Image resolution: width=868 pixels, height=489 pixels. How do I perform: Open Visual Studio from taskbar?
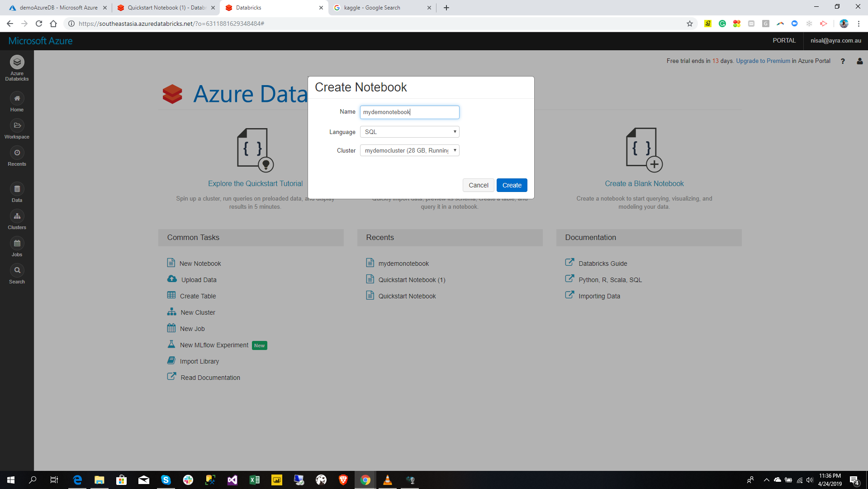232,480
